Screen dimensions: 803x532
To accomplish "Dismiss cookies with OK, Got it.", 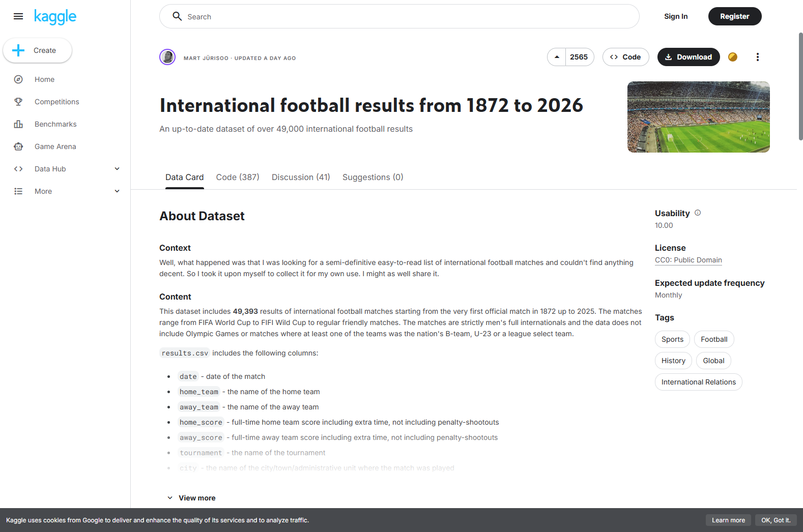I will point(776,520).
